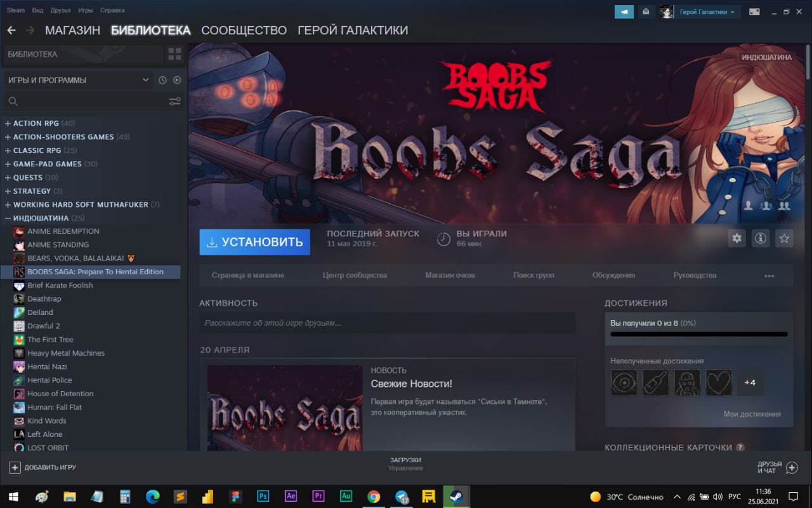Open ИГРЫ И ПРОГРАММЫ dropdown
The width and height of the screenshot is (812, 508).
78,80
